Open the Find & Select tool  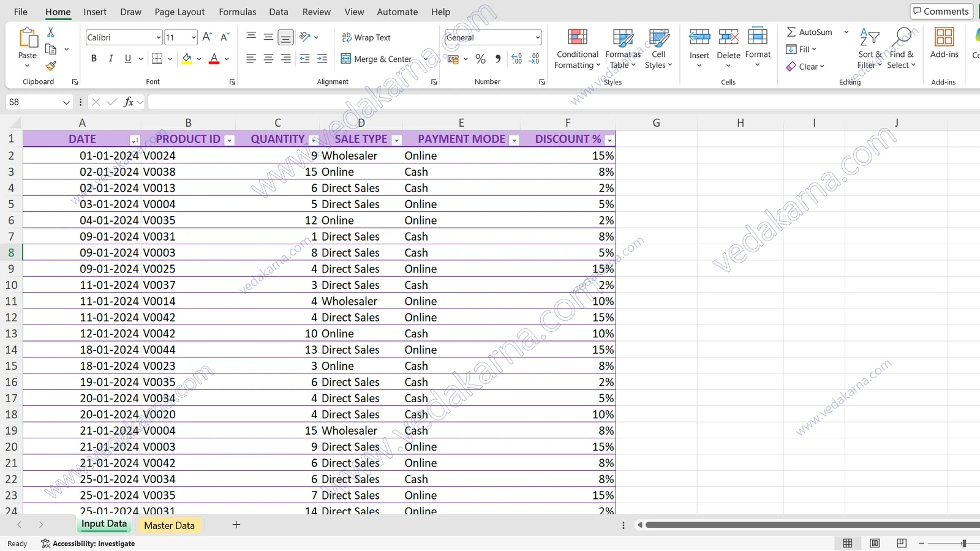pyautogui.click(x=901, y=49)
